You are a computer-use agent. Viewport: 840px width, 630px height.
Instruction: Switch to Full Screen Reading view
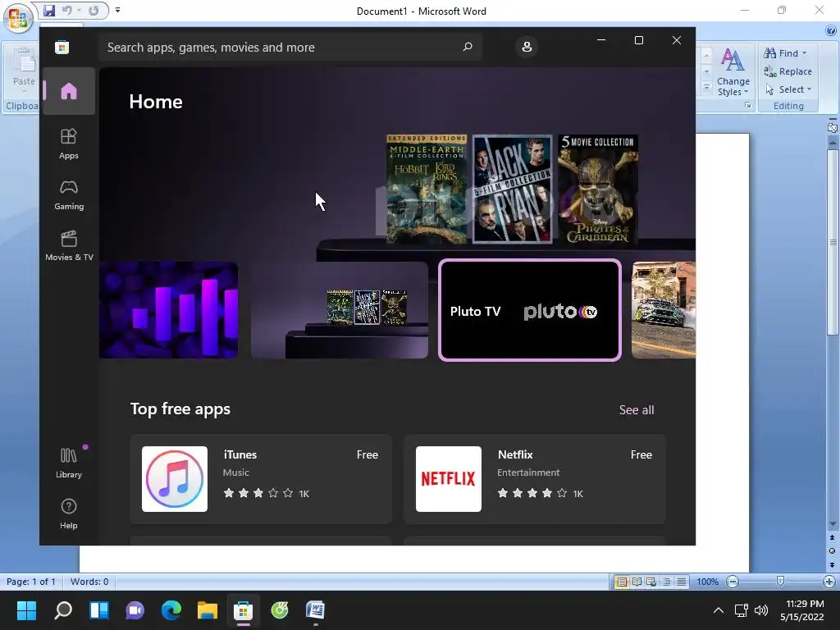(637, 582)
